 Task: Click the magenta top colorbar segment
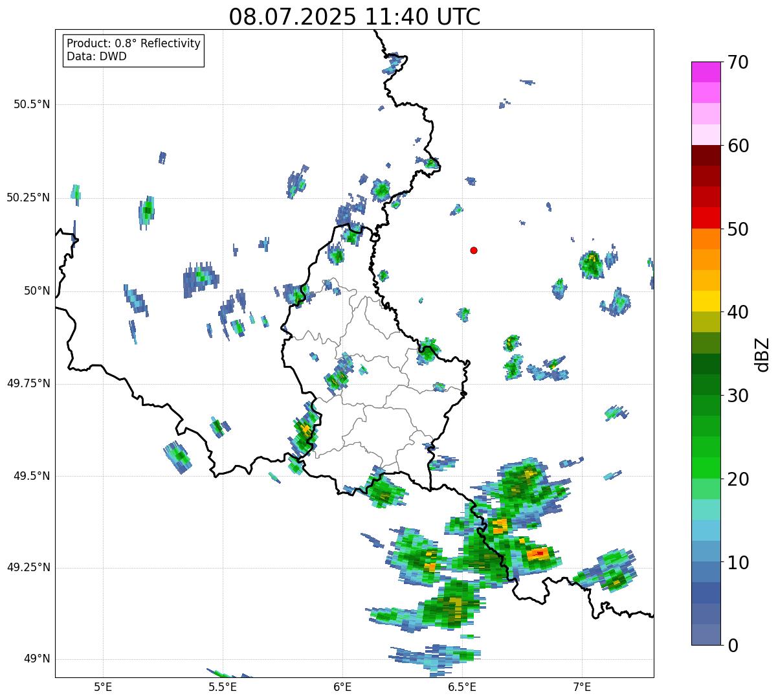[x=706, y=72]
